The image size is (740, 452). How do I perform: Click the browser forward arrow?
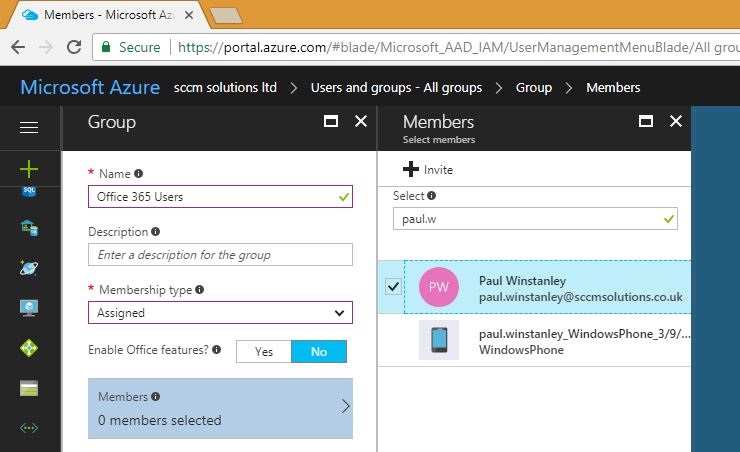point(46,47)
